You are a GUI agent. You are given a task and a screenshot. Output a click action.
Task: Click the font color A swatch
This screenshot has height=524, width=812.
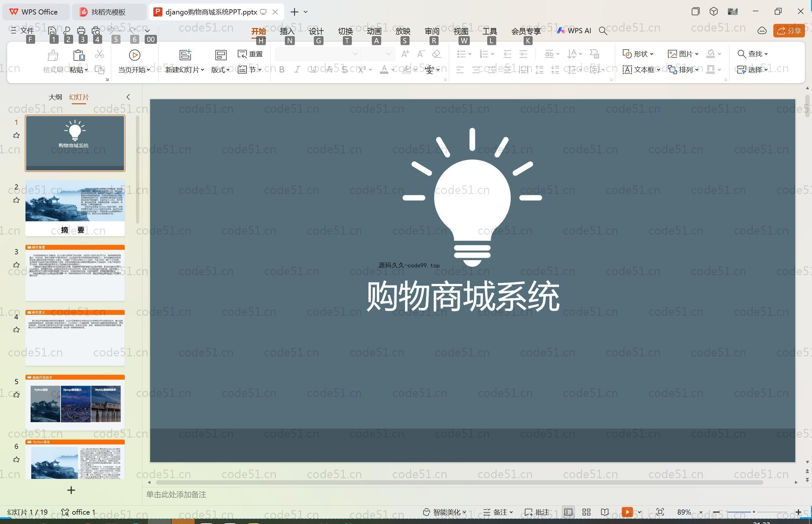pos(384,70)
